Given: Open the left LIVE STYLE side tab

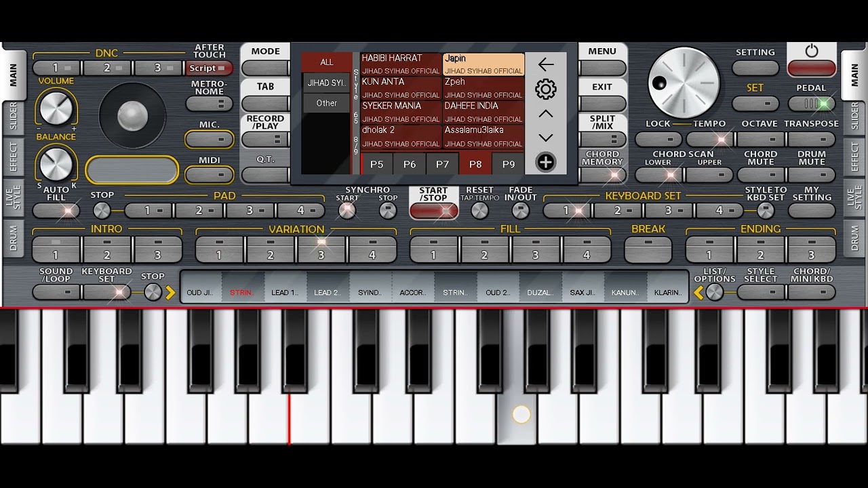Looking at the screenshot, I should tap(13, 197).
